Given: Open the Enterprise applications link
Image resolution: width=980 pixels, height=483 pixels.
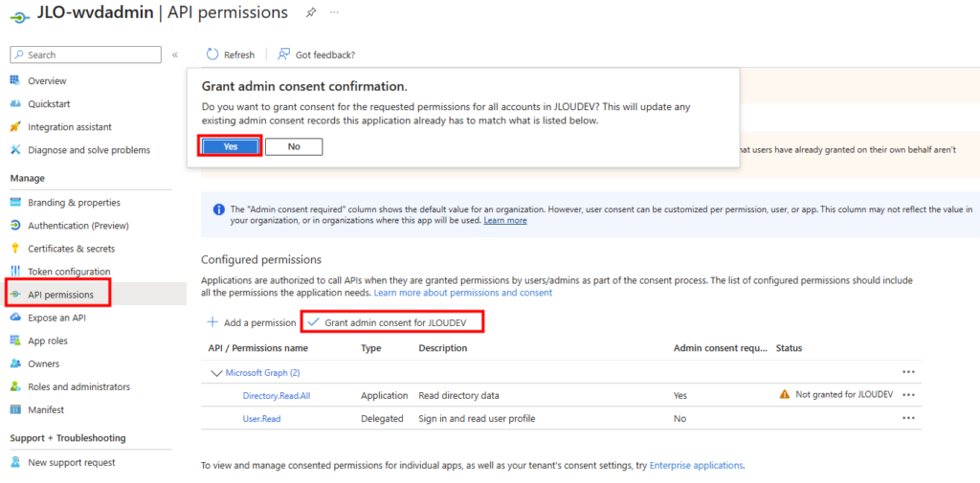Looking at the screenshot, I should point(696,465).
